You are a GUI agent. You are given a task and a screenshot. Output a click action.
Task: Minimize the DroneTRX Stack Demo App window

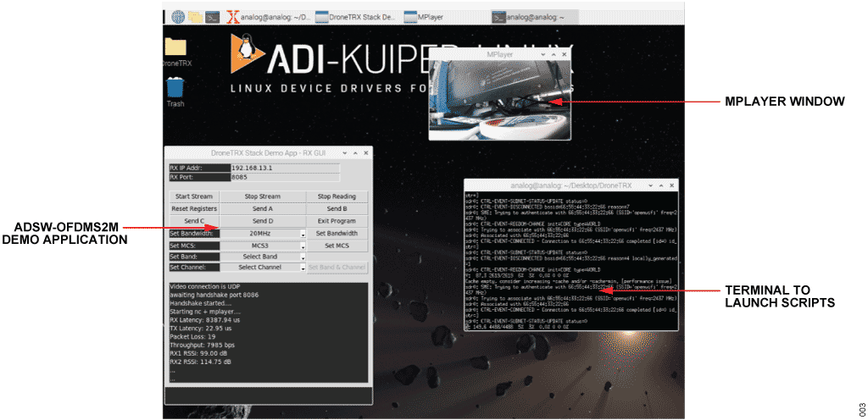click(345, 153)
